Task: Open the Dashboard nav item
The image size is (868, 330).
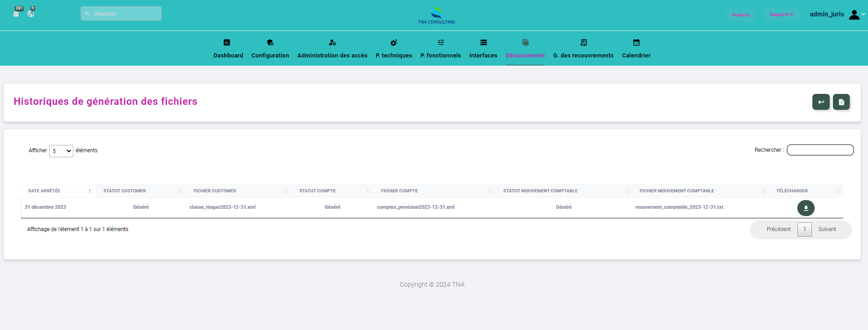Action: click(x=228, y=49)
